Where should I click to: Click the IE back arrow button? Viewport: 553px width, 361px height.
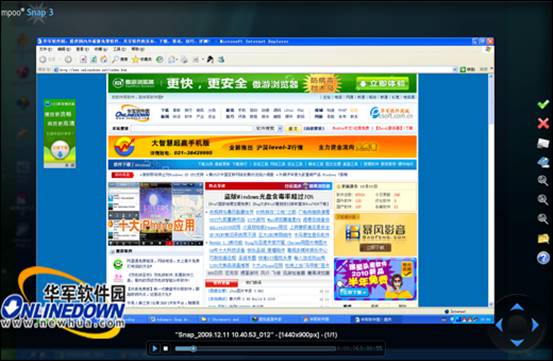click(43, 59)
